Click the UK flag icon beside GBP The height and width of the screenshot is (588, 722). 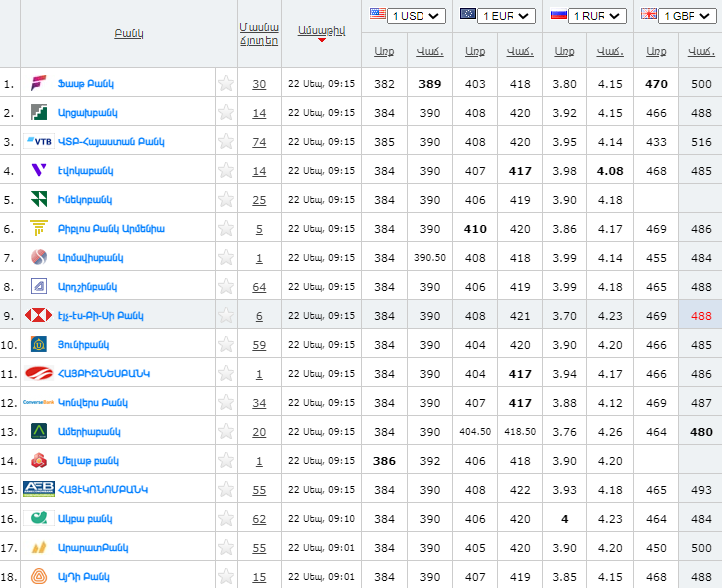[649, 13]
